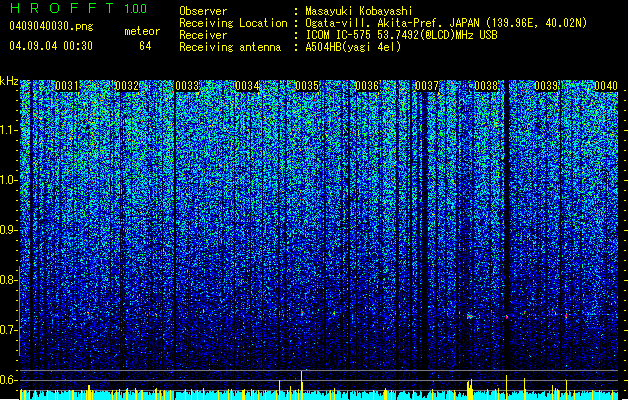The image size is (629, 400).
Task: Click the 0038 time marker
Action: pyautogui.click(x=486, y=86)
